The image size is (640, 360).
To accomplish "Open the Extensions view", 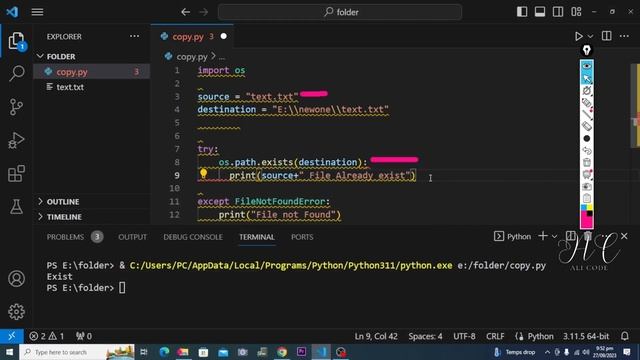I will pos(16,174).
